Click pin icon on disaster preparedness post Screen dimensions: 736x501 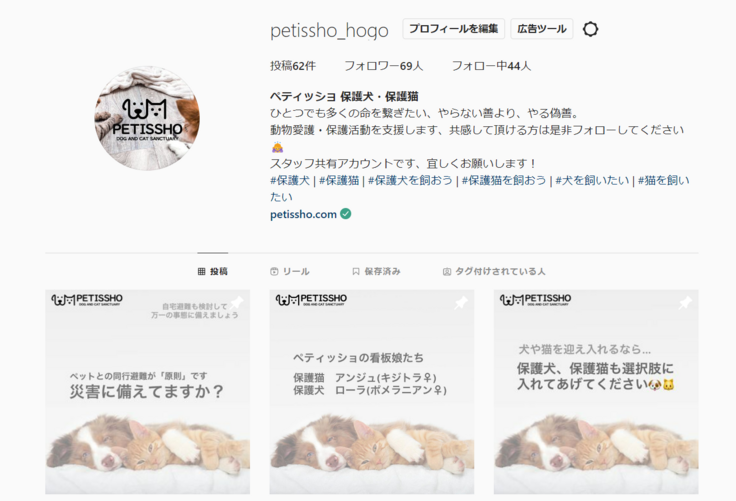pos(236,303)
